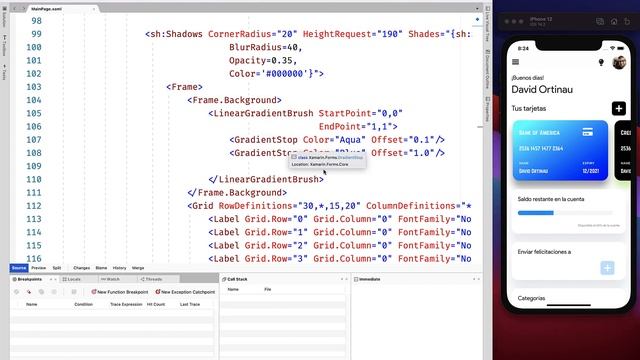Click the BlurRadius=40 text on line 100
640x360 pixels.
[x=266, y=47]
